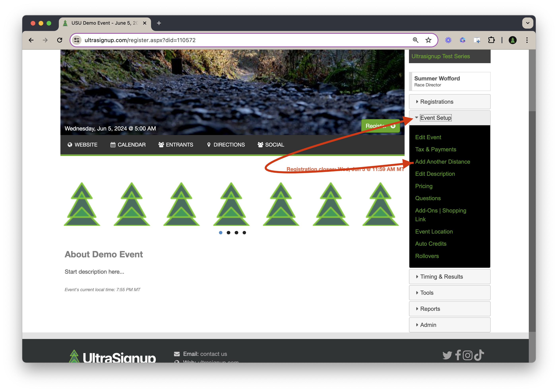The image size is (558, 392).
Task: Open the Rollovers link
Action: click(427, 256)
